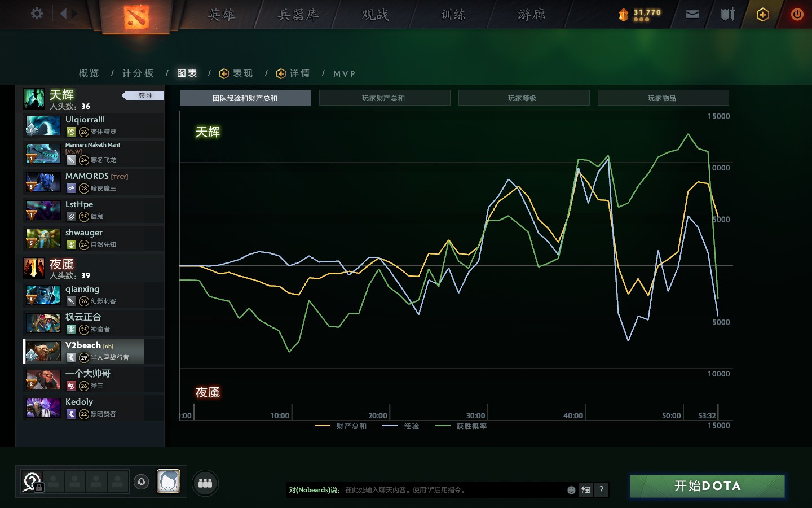Open the 训练 learn menu

[453, 15]
